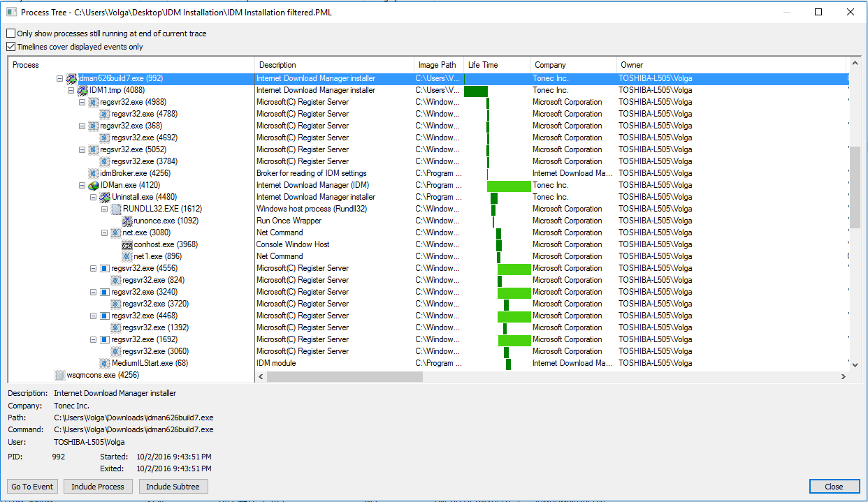Click the Process column header
868x502 pixels.
(x=131, y=65)
